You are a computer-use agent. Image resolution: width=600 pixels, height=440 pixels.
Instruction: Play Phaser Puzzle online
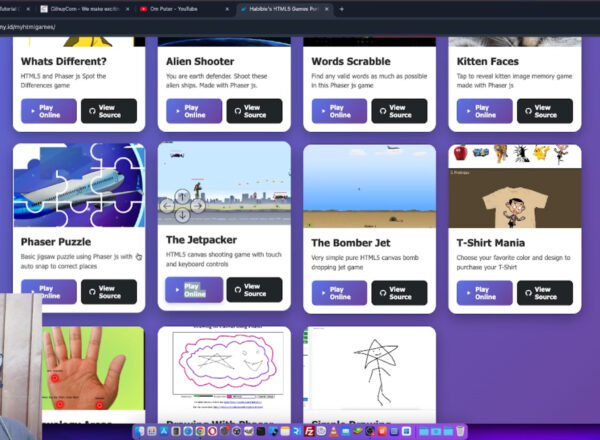(x=47, y=292)
